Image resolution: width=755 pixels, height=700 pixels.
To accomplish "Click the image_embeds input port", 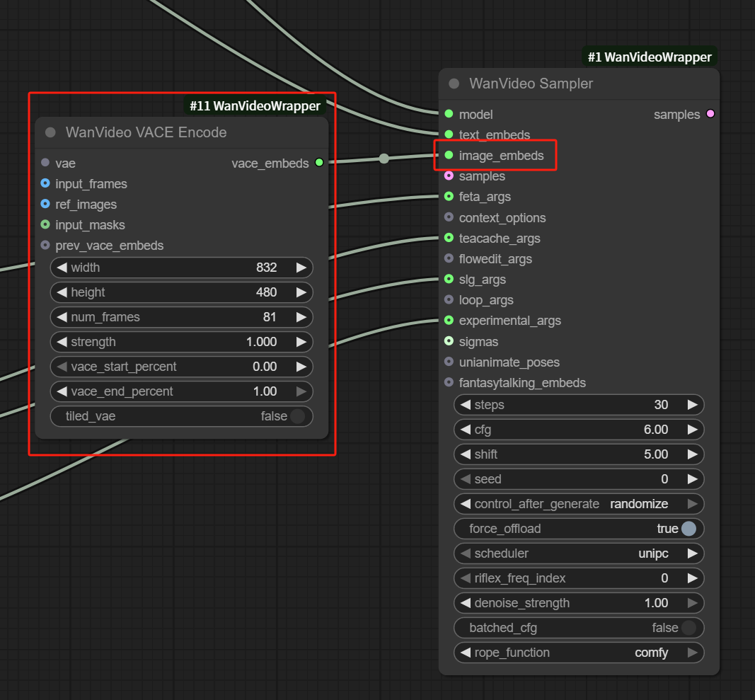I will coord(449,155).
